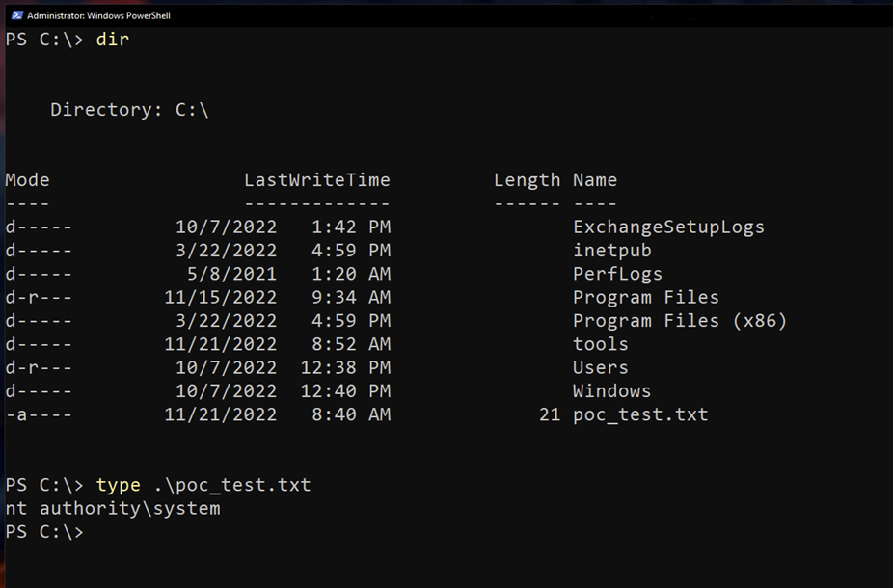The image size is (893, 588).
Task: Click the Users folder name
Action: (600, 367)
